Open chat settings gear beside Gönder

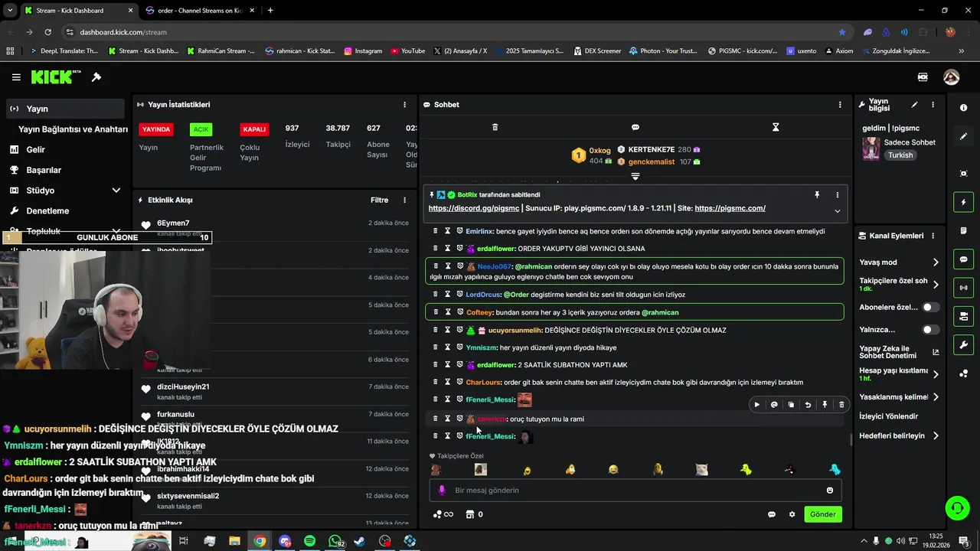[x=792, y=514]
